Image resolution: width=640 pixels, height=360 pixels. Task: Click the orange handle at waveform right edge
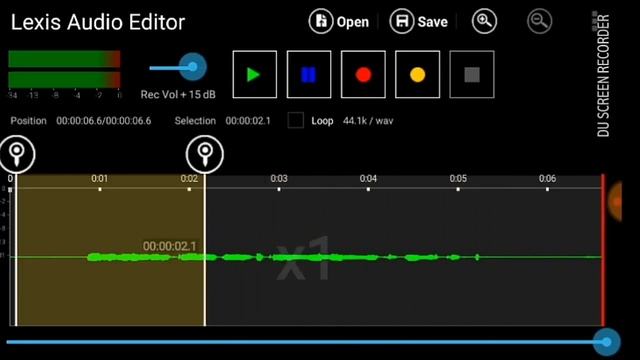[x=615, y=201]
